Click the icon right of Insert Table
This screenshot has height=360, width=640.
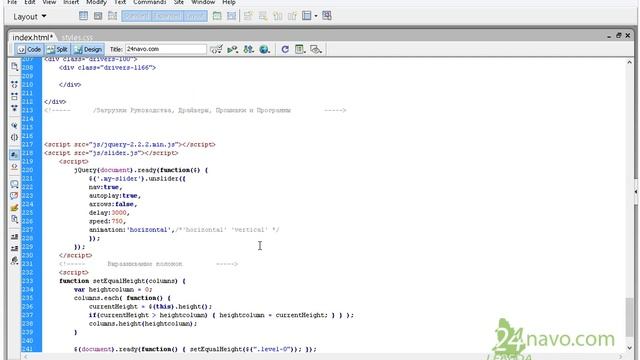pos(231,16)
